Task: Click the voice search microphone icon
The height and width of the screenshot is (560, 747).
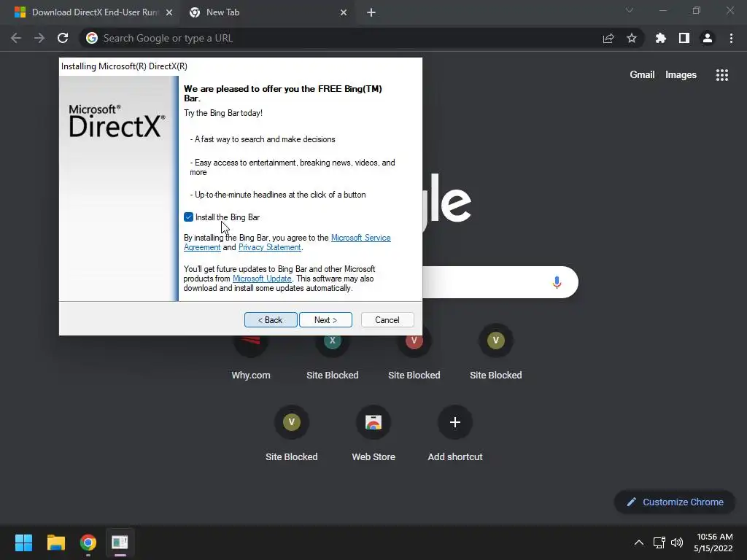Action: click(557, 282)
